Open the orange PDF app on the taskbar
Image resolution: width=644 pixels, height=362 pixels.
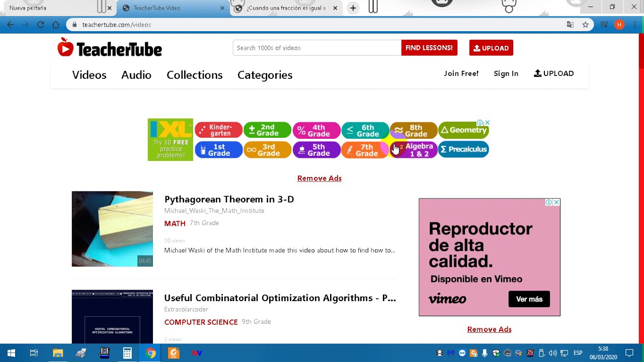coord(174,353)
